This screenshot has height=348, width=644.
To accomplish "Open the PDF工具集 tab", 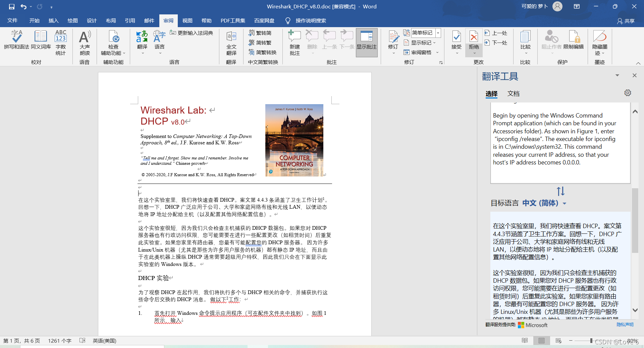I will (x=233, y=20).
